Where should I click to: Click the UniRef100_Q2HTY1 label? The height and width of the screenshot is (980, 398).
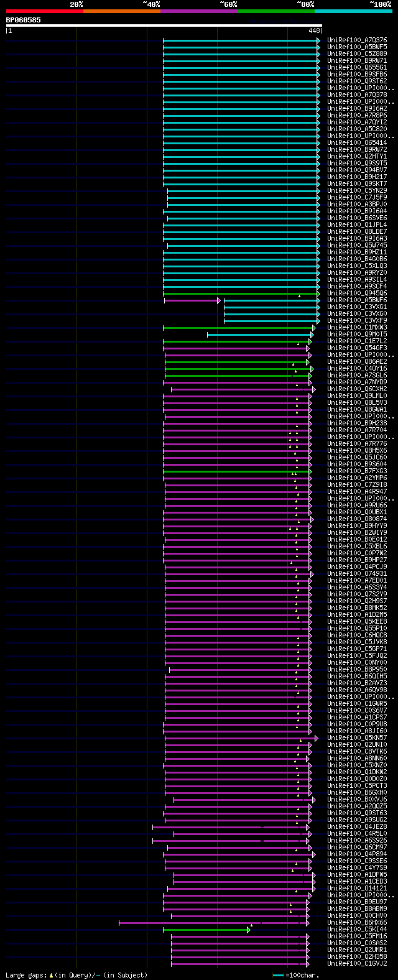357,157
